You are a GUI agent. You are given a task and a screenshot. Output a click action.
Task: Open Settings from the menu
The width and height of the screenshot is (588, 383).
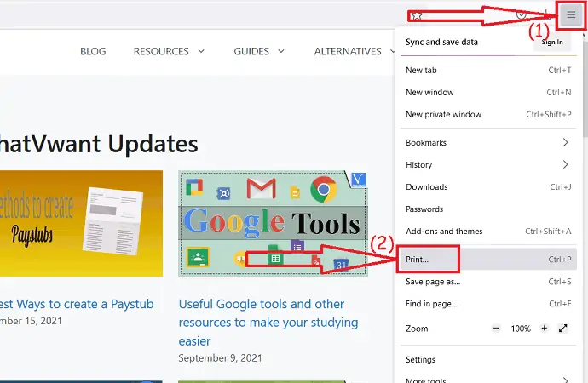(x=488, y=359)
